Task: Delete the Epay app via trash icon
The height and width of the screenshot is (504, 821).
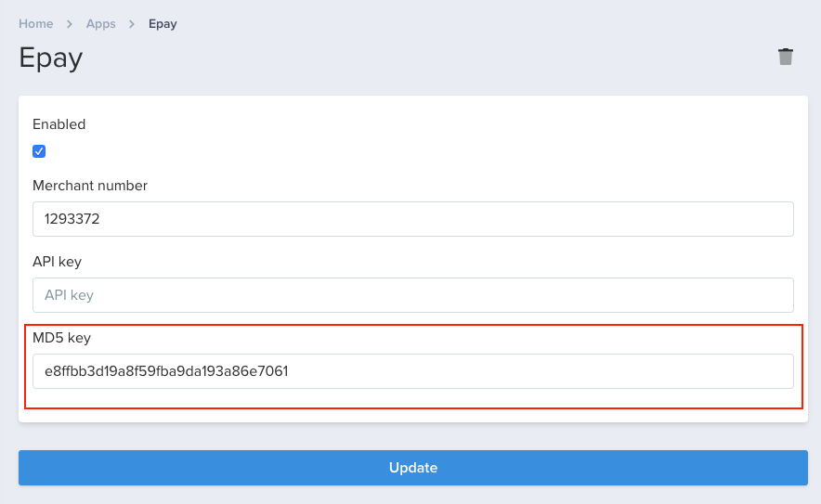Action: pyautogui.click(x=785, y=57)
